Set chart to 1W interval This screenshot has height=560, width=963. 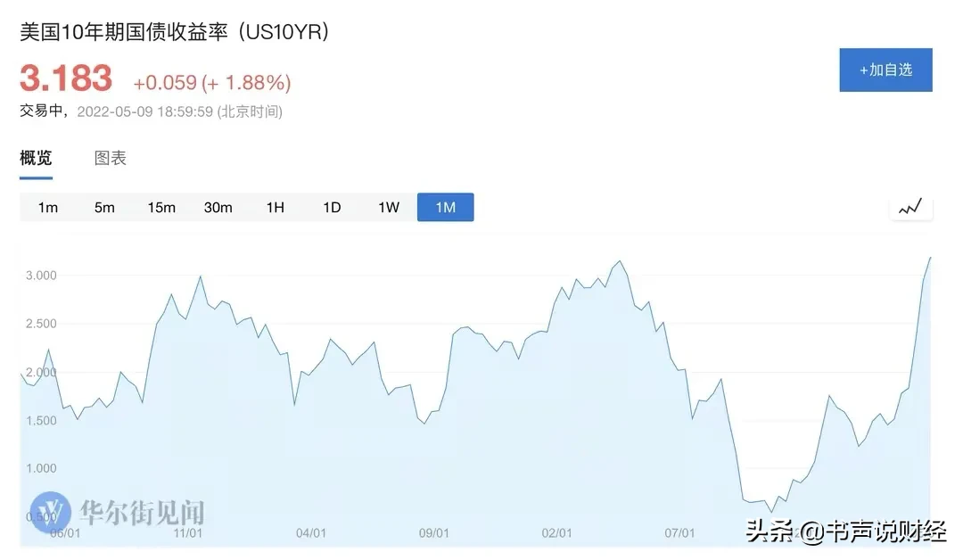click(x=389, y=208)
